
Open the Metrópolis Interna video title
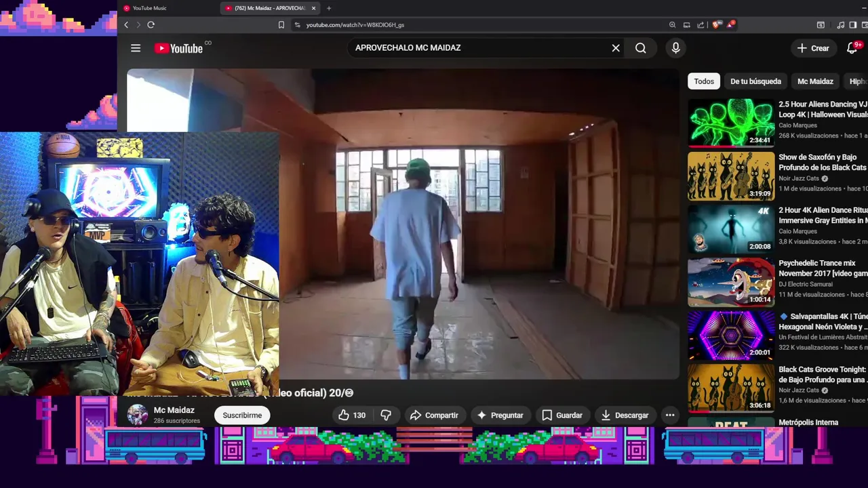click(x=808, y=422)
